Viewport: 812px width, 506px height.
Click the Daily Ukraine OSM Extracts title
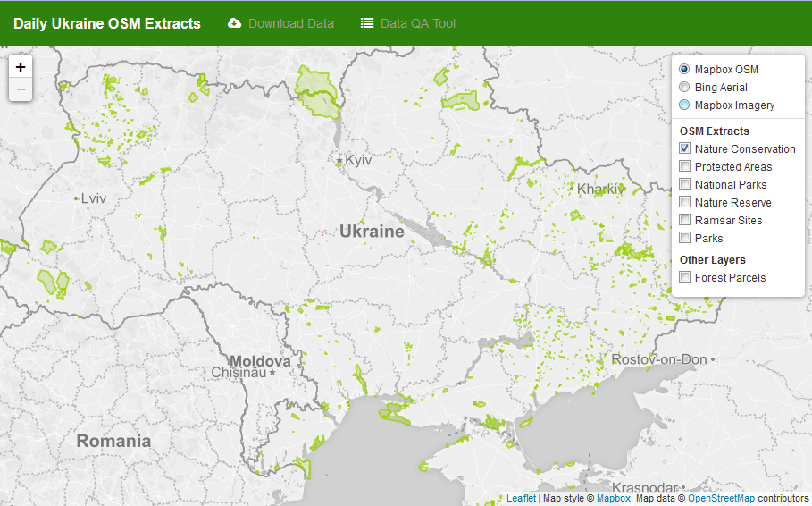[x=107, y=23]
